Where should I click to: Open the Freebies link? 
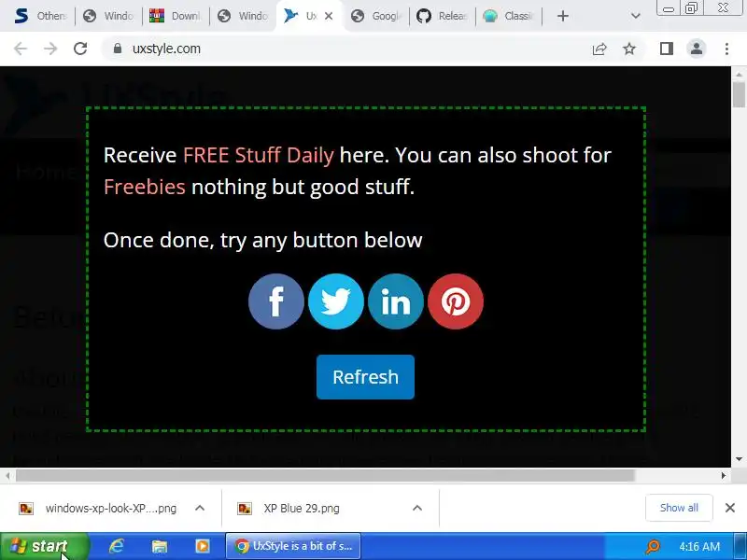(x=145, y=187)
